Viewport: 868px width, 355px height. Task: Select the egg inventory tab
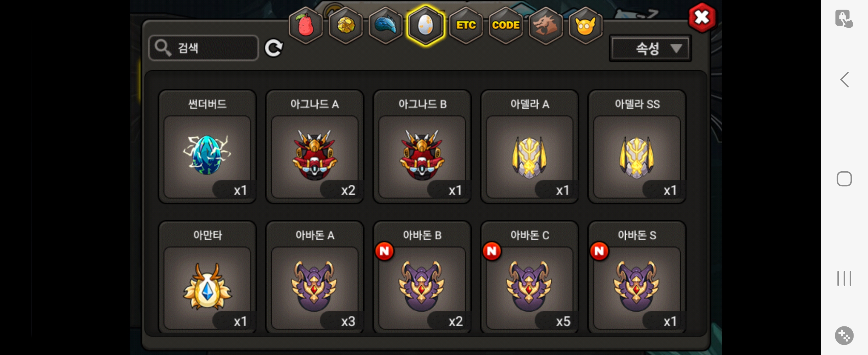pyautogui.click(x=425, y=26)
